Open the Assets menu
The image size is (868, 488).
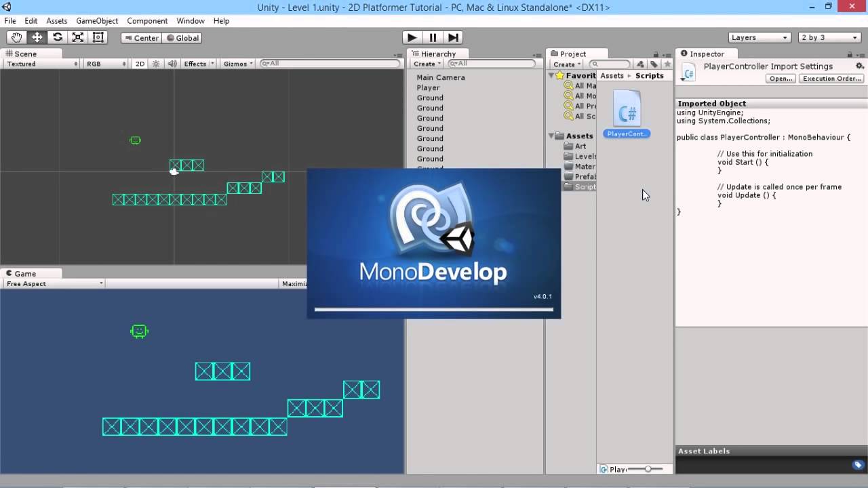(x=57, y=21)
